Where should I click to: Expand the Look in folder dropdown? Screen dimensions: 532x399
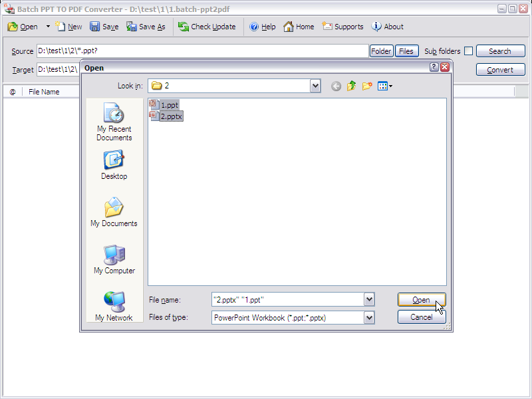pos(315,86)
